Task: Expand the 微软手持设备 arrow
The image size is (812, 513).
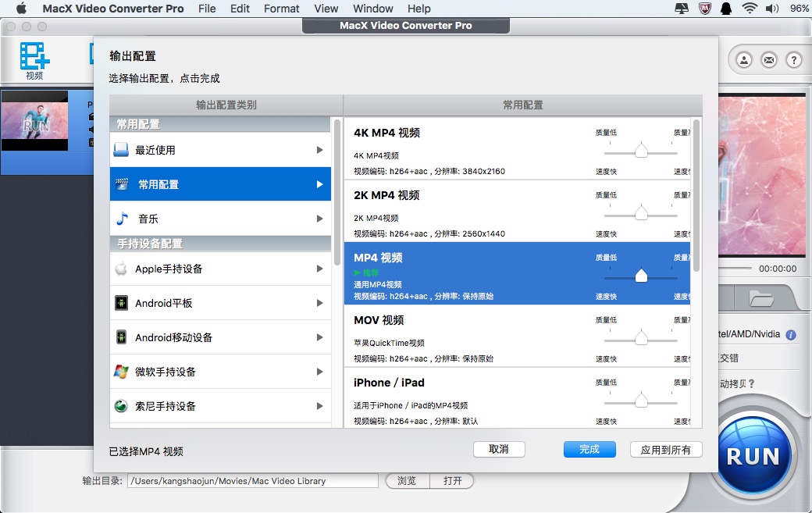Action: click(x=319, y=372)
